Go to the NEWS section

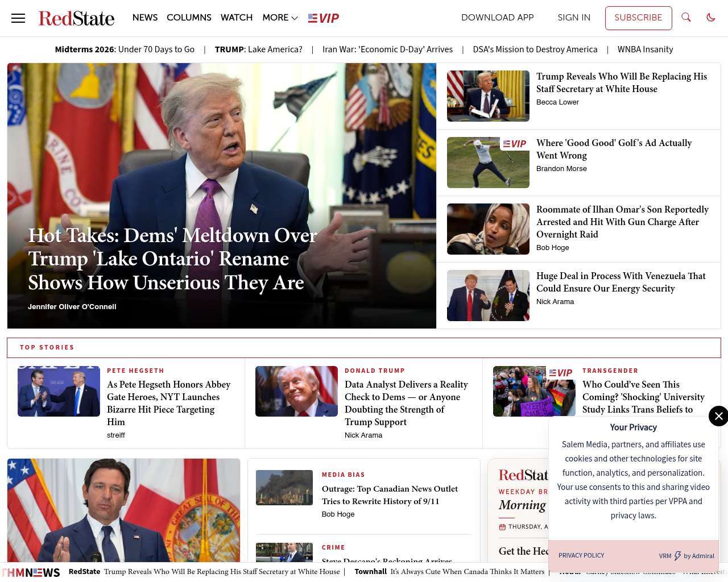coord(145,18)
